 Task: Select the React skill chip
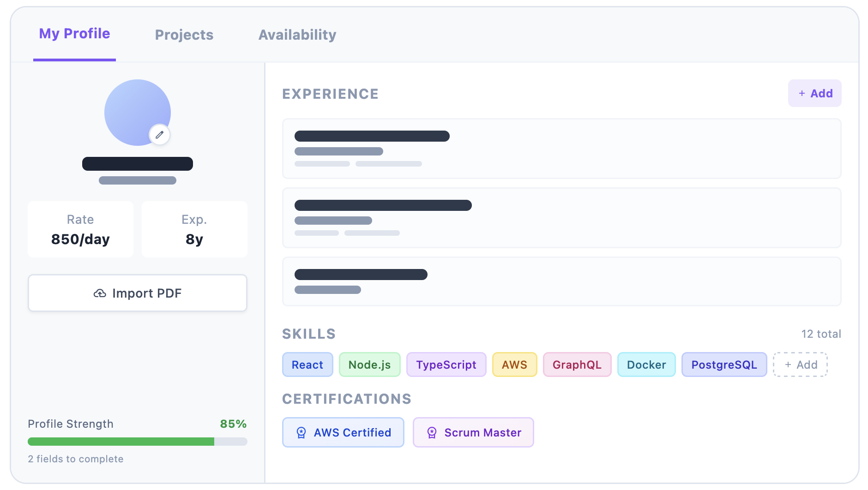pos(307,365)
